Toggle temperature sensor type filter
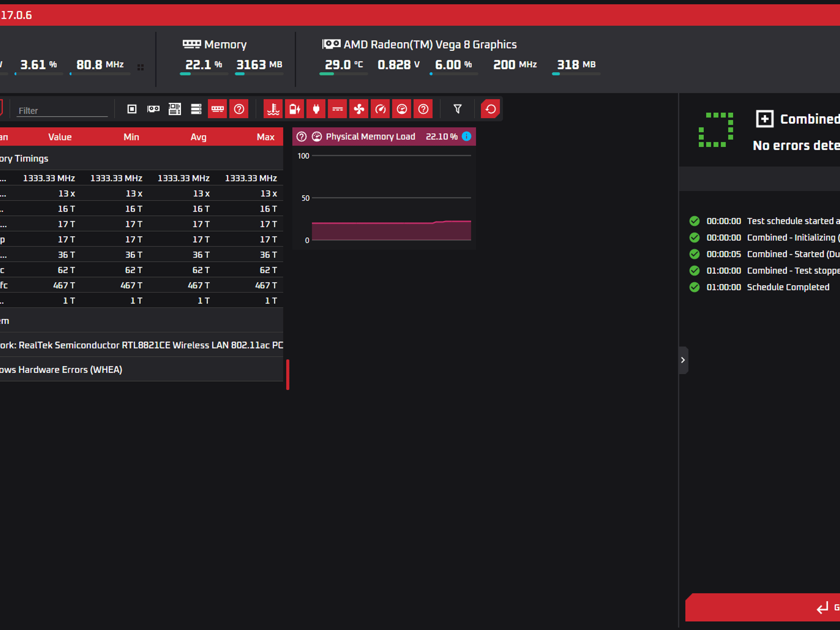Image resolution: width=840 pixels, height=630 pixels. pyautogui.click(x=273, y=109)
